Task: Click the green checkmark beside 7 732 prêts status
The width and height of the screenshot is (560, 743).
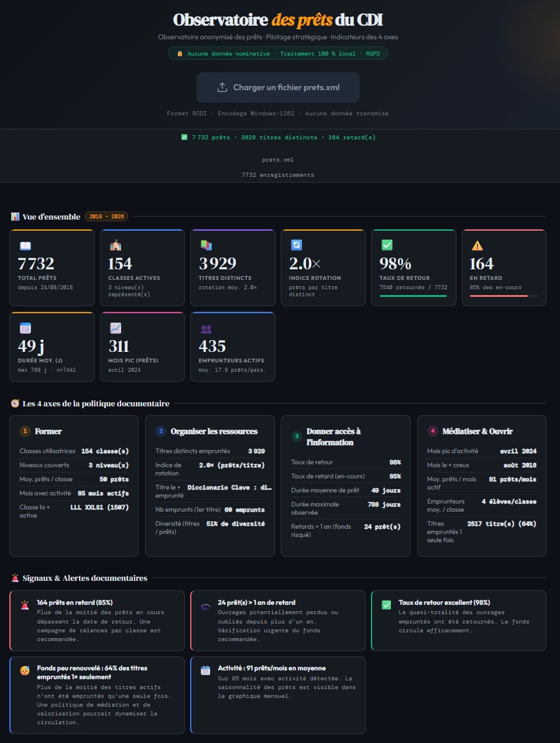Action: tap(184, 137)
